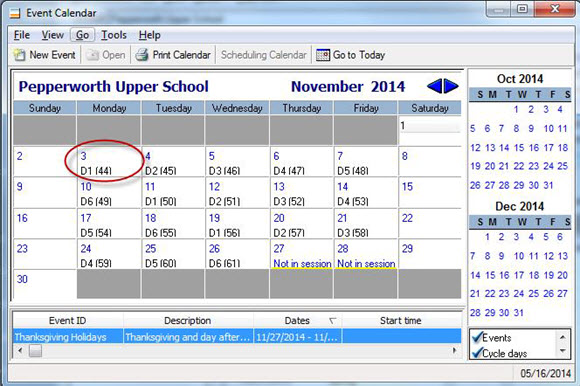The width and height of the screenshot is (580, 386).
Task: Select November 17 D5 (54) cell
Action: (109, 224)
